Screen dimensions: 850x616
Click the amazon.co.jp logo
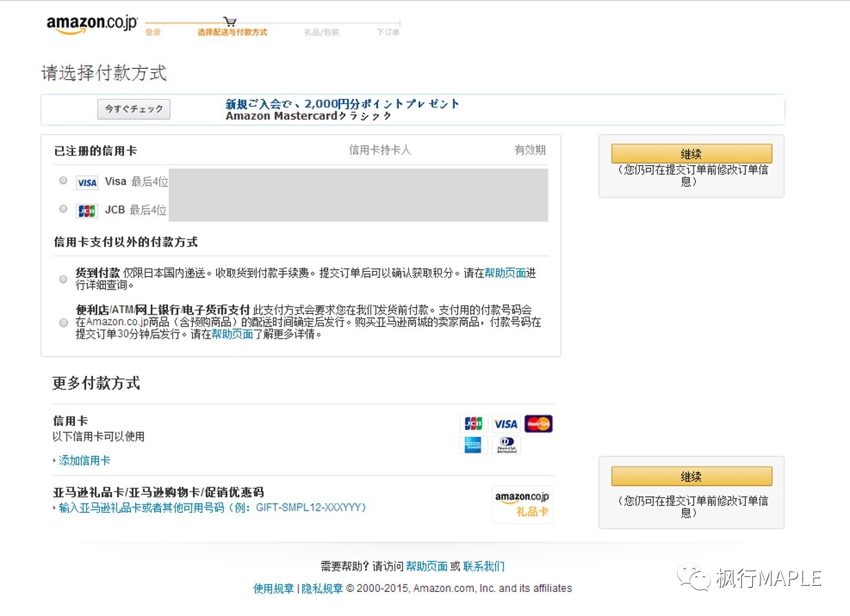pos(92,24)
